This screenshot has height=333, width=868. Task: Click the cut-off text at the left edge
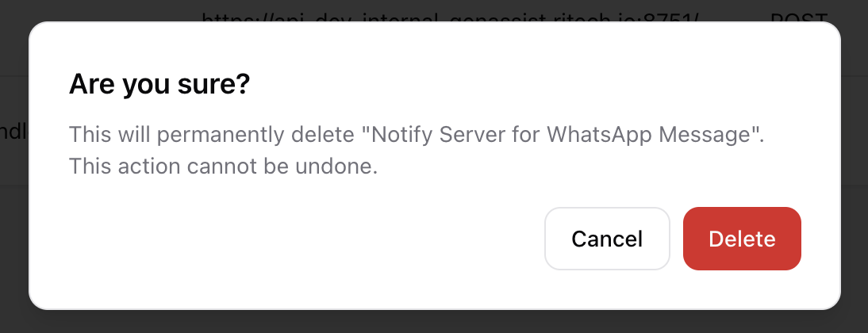coord(13,132)
